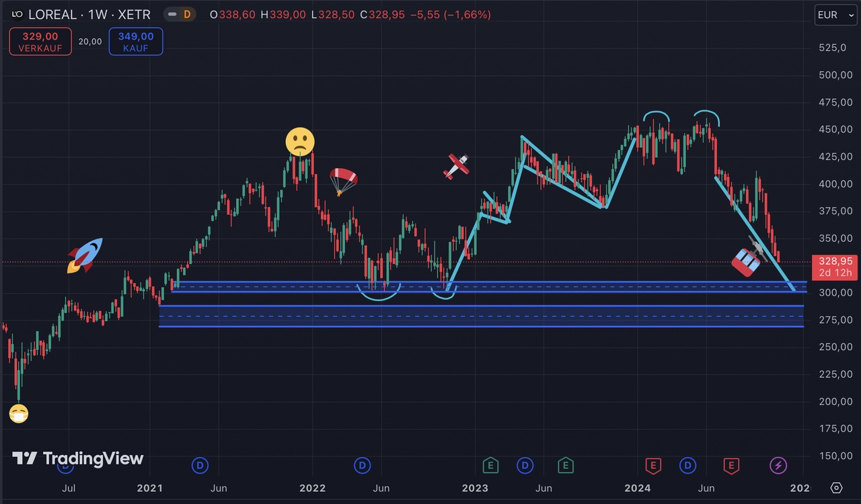Select the cyan downtrend line ending at 300

click(x=755, y=235)
